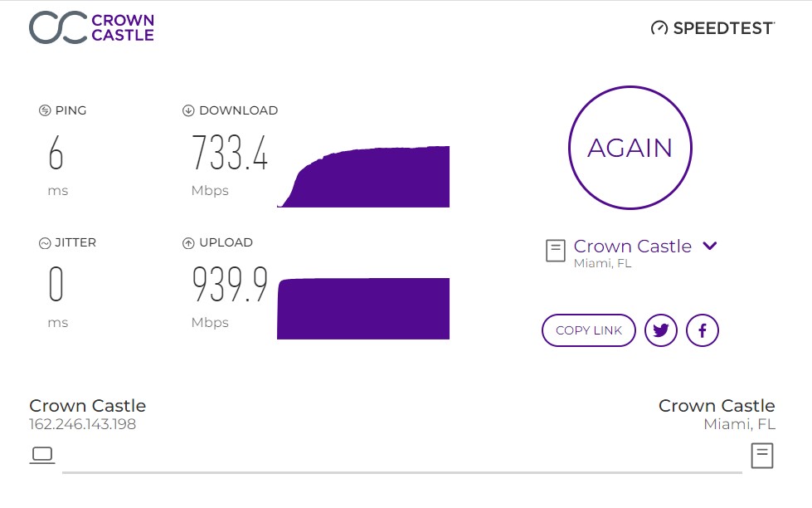Viewport: 812px width, 508px height.
Task: Expand the server selection chevron
Action: click(x=711, y=246)
